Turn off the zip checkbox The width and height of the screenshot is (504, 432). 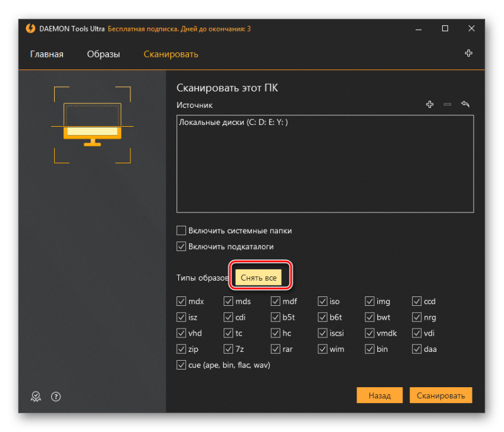coord(181,349)
